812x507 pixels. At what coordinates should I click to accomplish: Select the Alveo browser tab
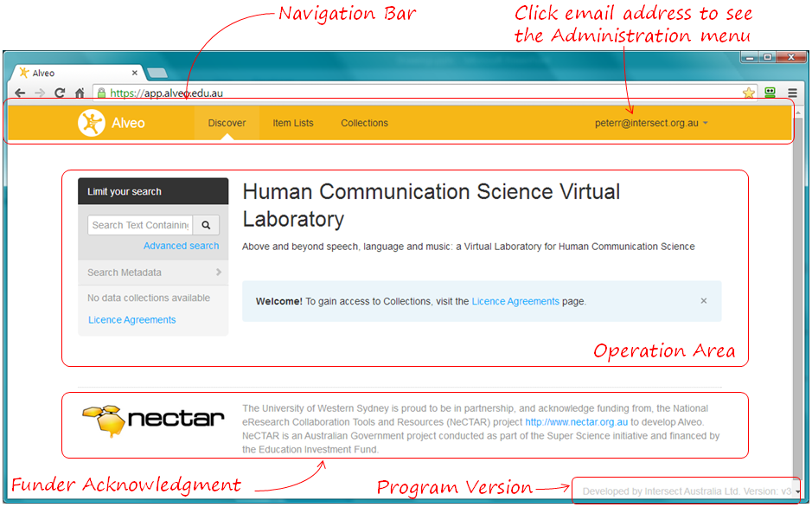click(x=78, y=73)
